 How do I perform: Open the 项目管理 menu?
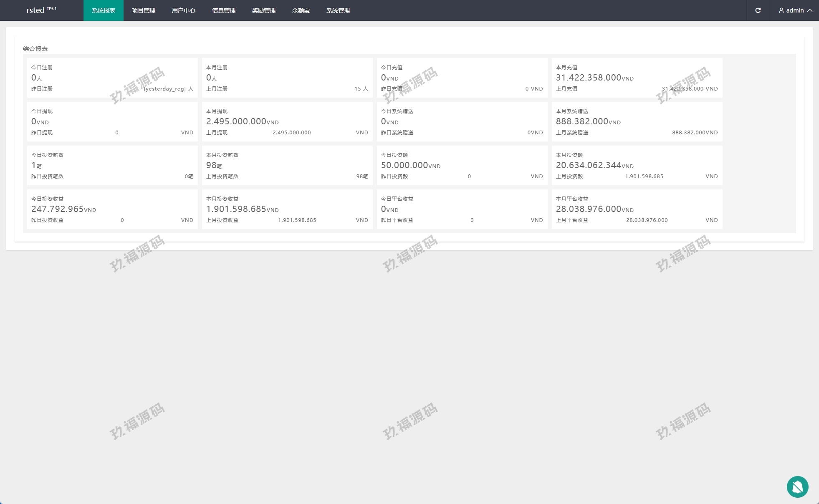(143, 10)
